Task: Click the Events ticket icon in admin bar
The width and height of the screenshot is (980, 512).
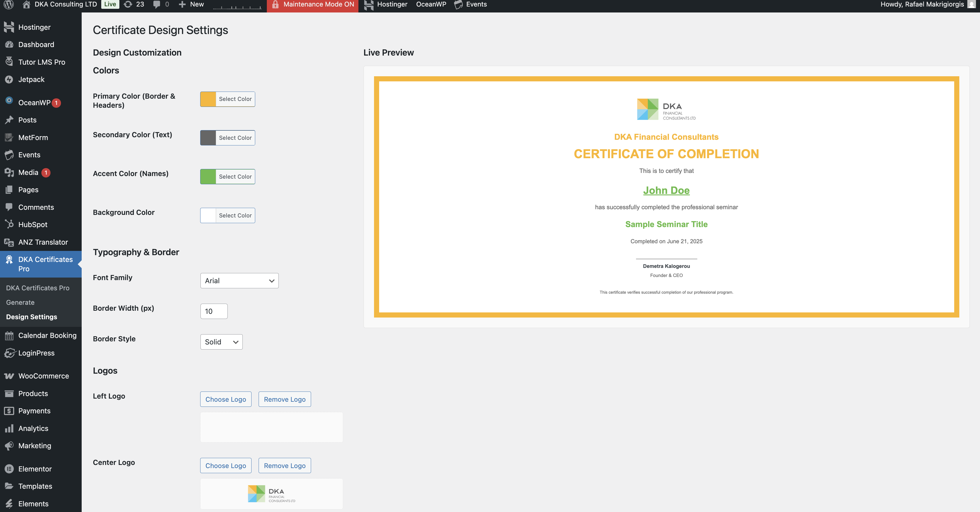Action: [x=459, y=5]
